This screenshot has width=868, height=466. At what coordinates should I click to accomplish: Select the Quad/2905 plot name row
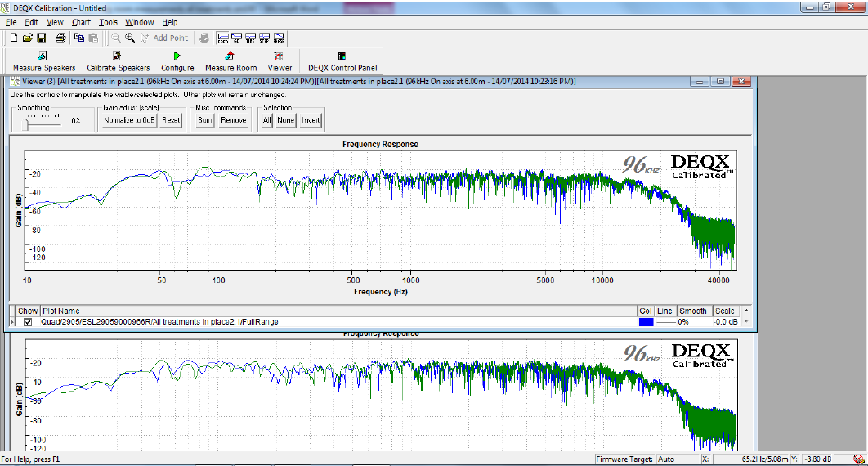point(339,322)
